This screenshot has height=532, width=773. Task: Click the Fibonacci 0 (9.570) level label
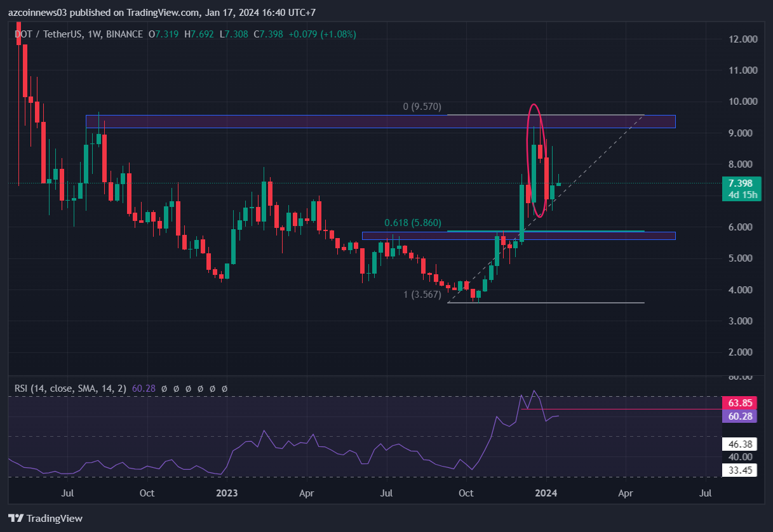[422, 107]
